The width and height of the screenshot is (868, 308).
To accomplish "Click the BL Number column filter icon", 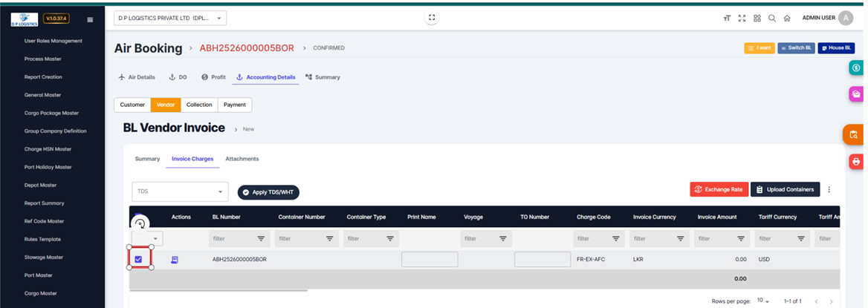I will click(261, 239).
